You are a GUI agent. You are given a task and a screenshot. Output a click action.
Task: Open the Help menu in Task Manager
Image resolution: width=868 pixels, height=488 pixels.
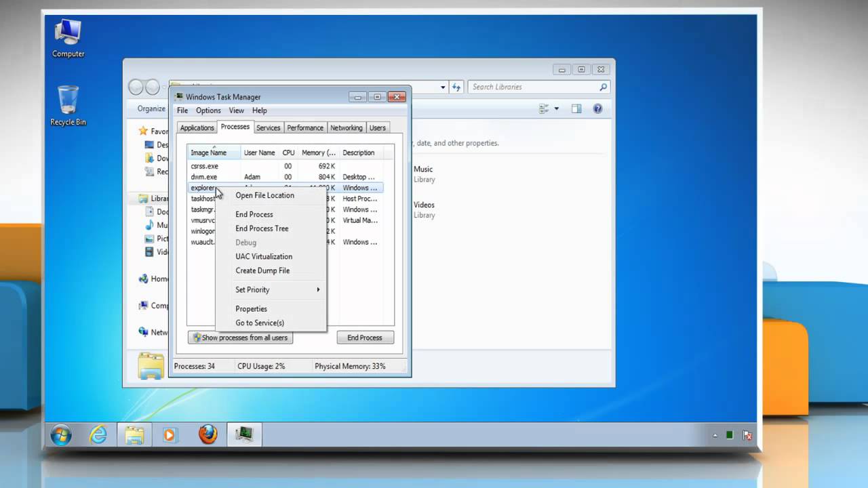pos(260,110)
